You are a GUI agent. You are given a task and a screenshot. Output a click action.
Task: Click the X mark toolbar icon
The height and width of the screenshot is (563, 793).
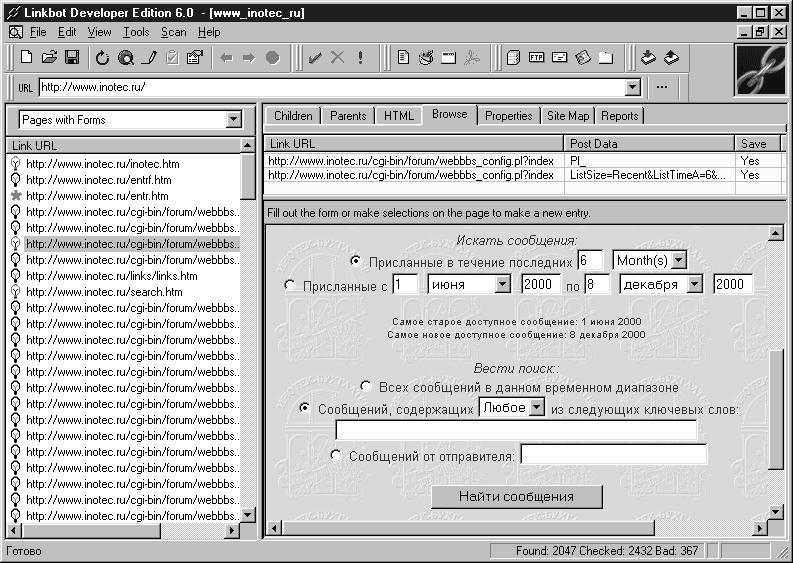click(337, 58)
